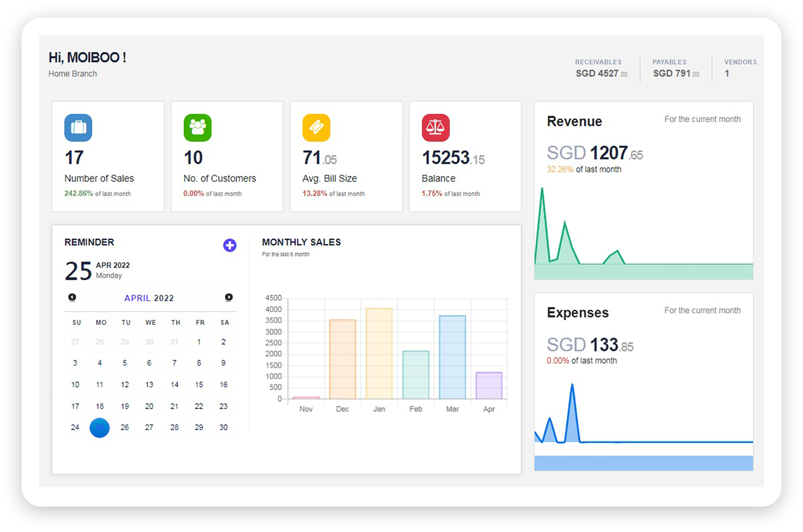
Task: Select April 30 in the calendar
Action: coord(223,428)
